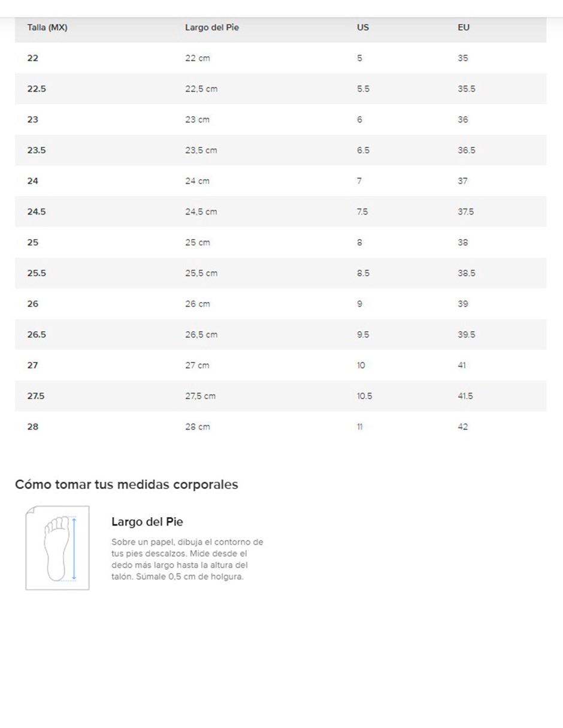
Task: Click the EU 39.5 size cell
Action: pos(467,334)
